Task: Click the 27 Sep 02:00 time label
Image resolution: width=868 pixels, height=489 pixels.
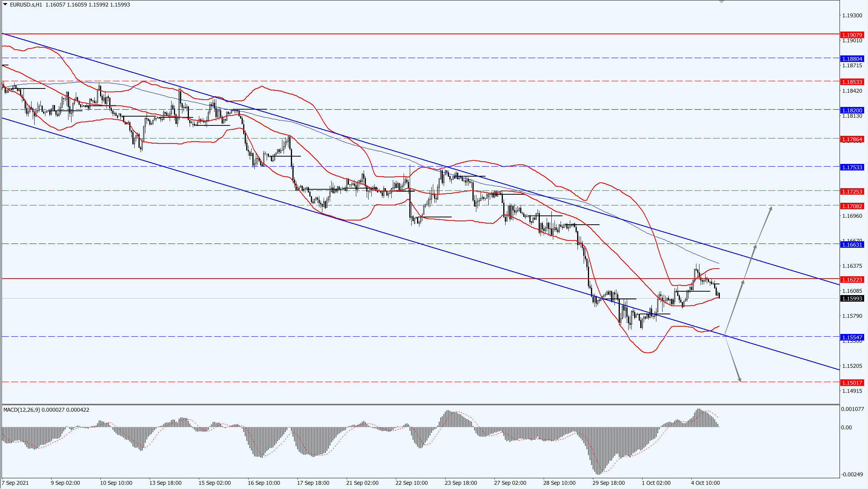Action: [x=510, y=483]
